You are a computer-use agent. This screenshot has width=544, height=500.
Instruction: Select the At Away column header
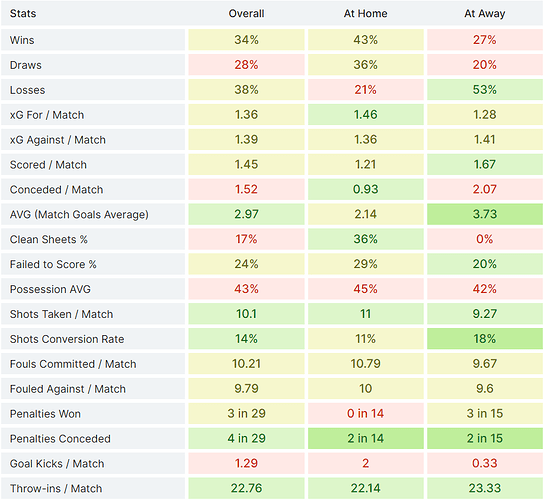[x=485, y=14]
